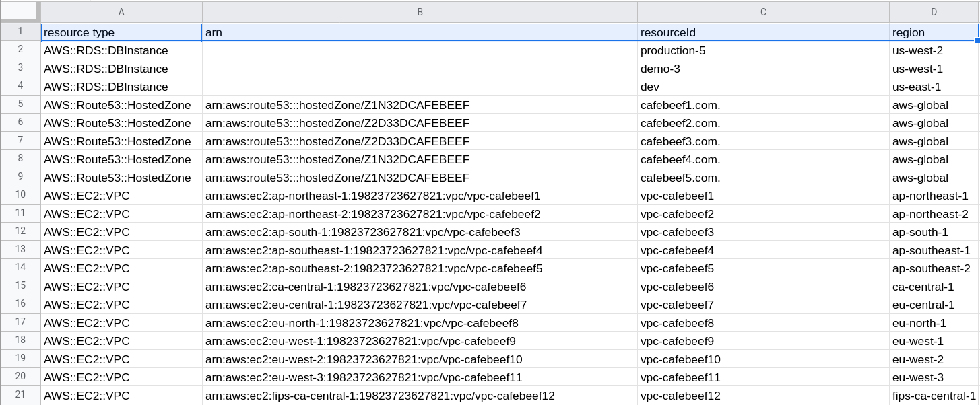Viewport: 980px width, 405px height.
Task: Select cell 'production-5'
Action: (763, 50)
